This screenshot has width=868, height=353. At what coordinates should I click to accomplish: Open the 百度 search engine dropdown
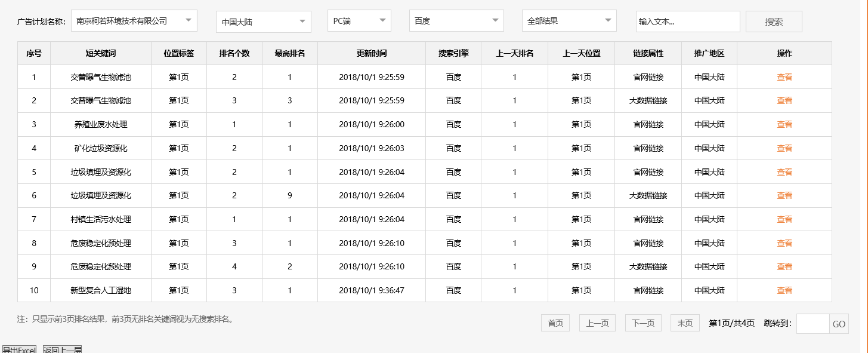[x=455, y=21]
